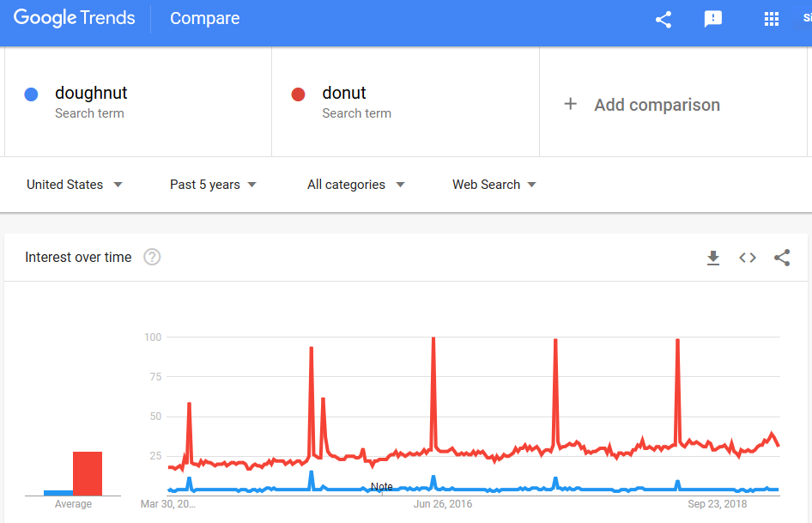Screen dimensions: 812x523
Task: Expand the United States region dropdown
Action: coord(75,185)
